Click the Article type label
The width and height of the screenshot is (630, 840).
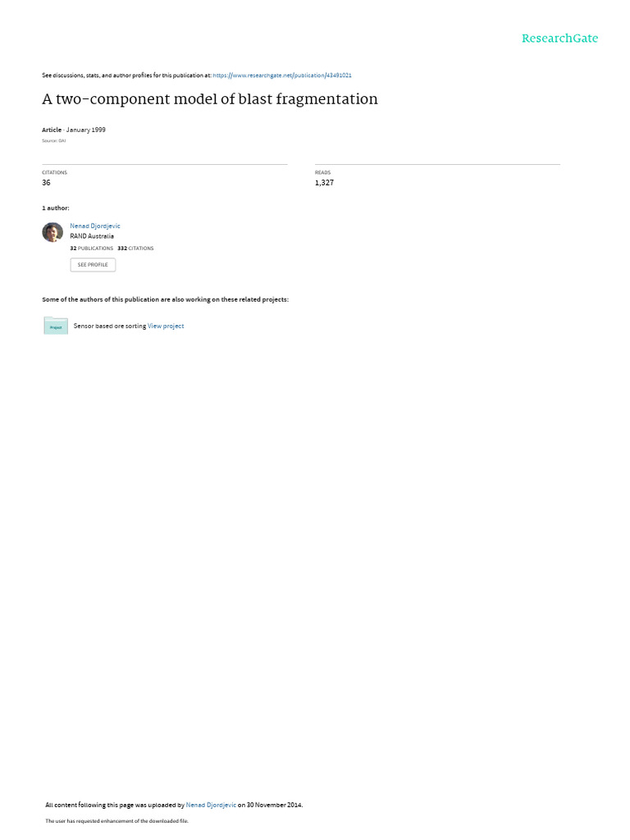[52, 130]
